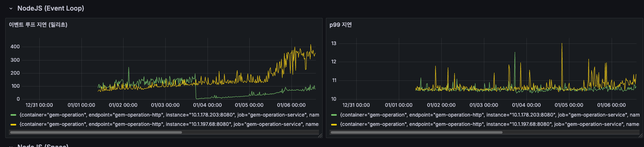Click 01/05 00:00 x-axis label in p99 지연 chart
This screenshot has width=644, height=147.
pos(569,105)
